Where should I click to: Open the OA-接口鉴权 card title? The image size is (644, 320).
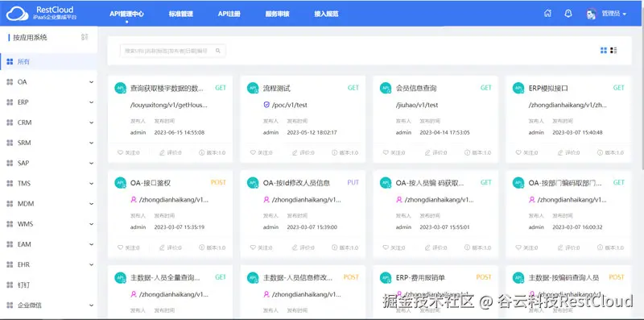tap(151, 183)
